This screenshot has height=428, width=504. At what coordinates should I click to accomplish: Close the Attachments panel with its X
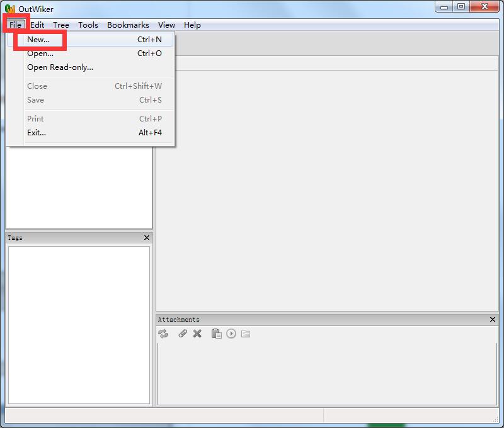(493, 319)
